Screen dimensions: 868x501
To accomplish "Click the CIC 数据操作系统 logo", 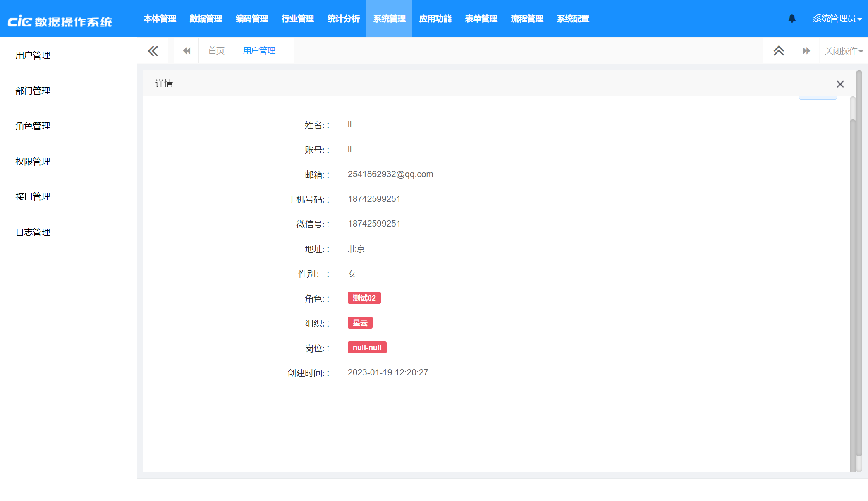I will tap(60, 21).
